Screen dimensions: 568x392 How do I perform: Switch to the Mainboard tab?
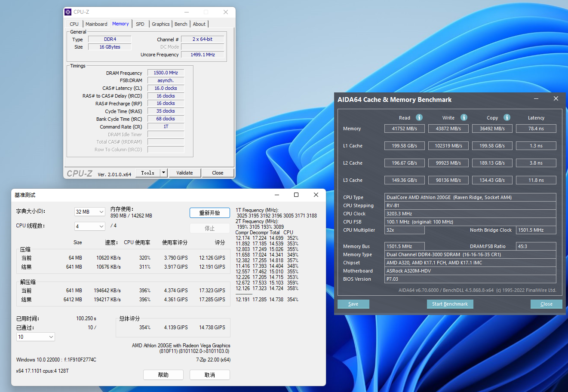pyautogui.click(x=96, y=24)
